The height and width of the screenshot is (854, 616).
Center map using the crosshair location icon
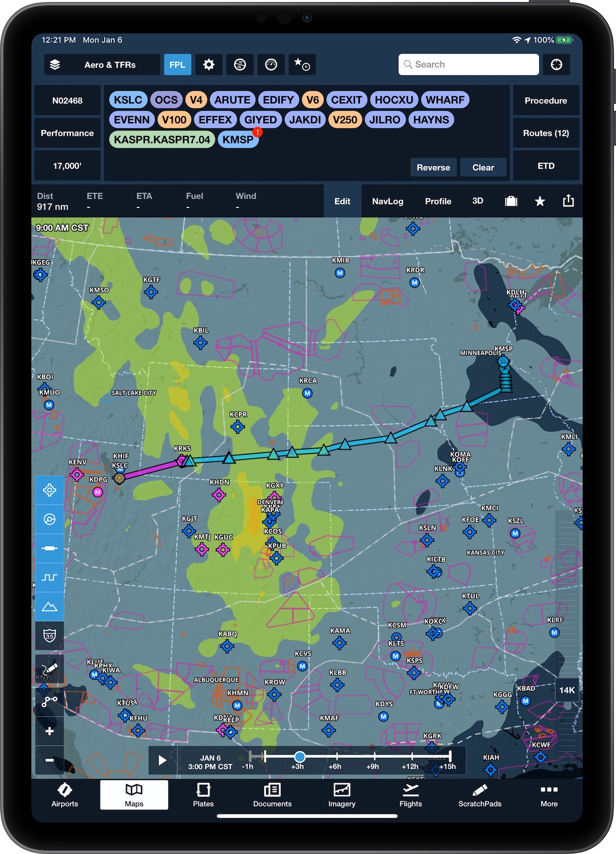pos(50,490)
